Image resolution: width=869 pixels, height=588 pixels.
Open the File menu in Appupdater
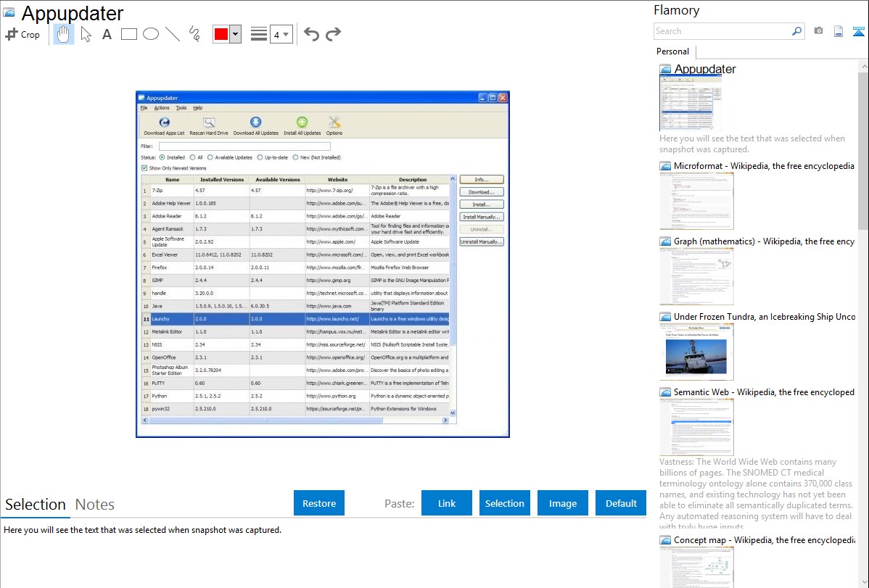point(144,108)
